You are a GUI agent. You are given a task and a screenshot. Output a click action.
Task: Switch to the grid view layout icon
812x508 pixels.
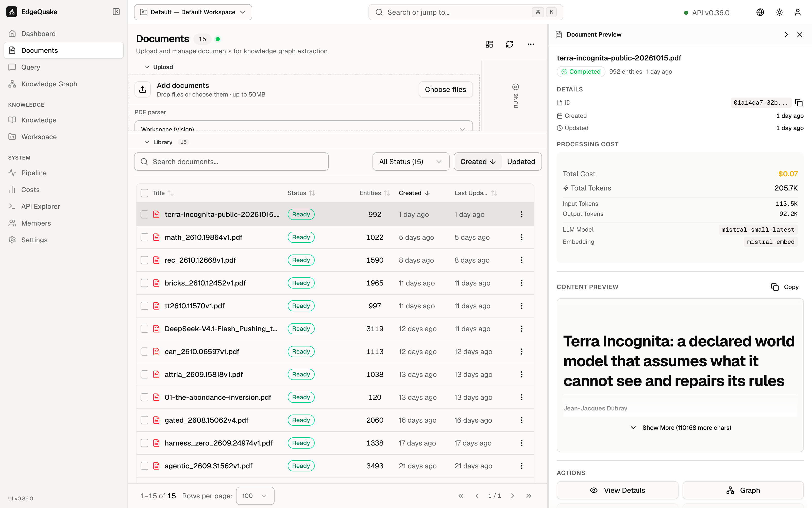pyautogui.click(x=489, y=44)
